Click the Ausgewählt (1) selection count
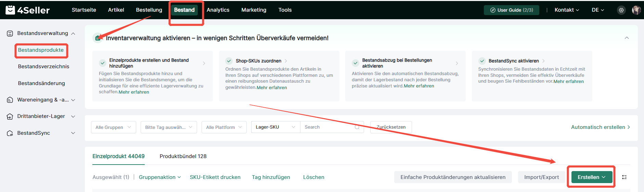 (111, 177)
